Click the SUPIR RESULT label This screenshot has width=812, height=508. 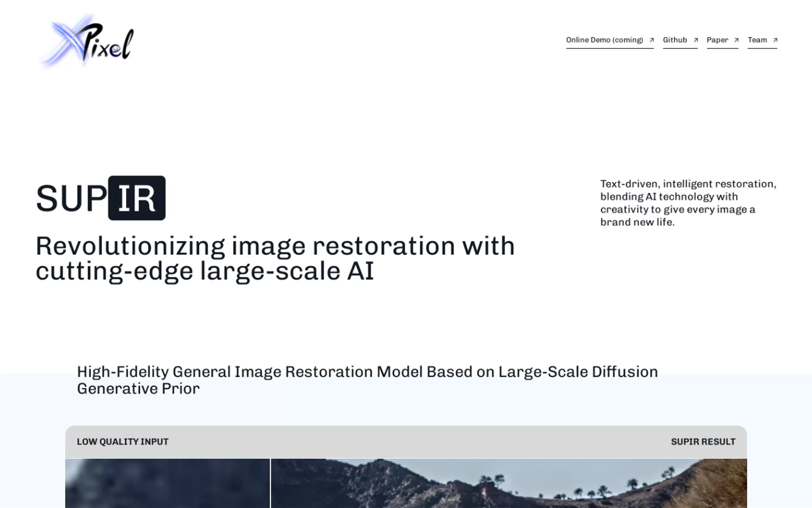pyautogui.click(x=703, y=441)
